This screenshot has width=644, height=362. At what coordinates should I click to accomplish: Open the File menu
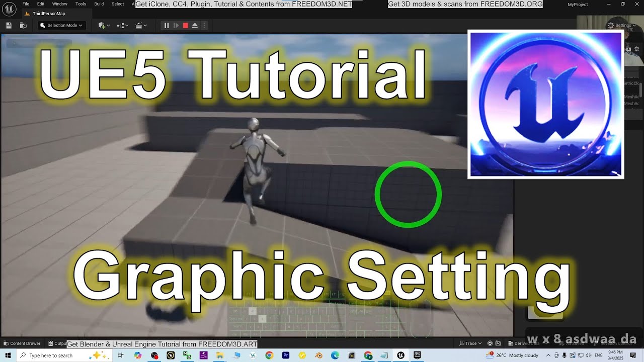pos(26,4)
